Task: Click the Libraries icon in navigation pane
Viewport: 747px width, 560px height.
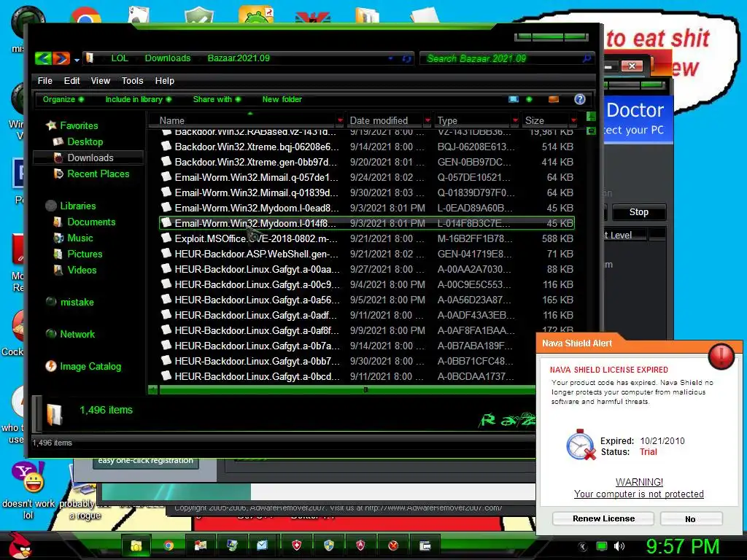Action: pyautogui.click(x=51, y=206)
